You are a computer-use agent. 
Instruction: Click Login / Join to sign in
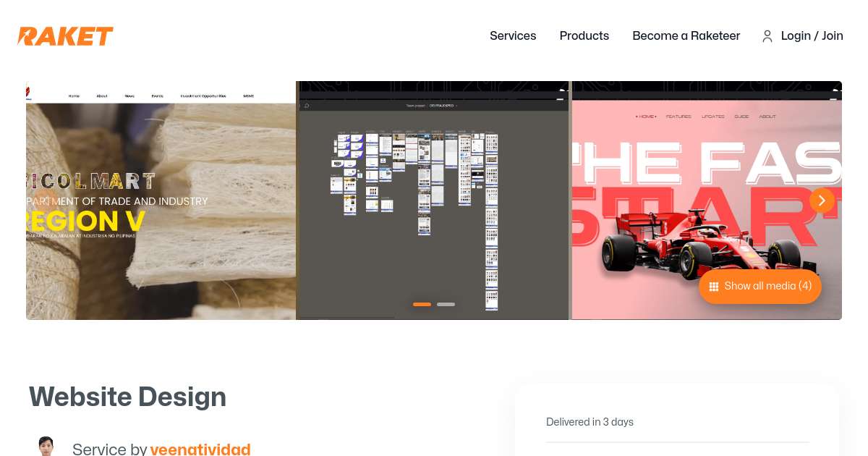coord(812,36)
